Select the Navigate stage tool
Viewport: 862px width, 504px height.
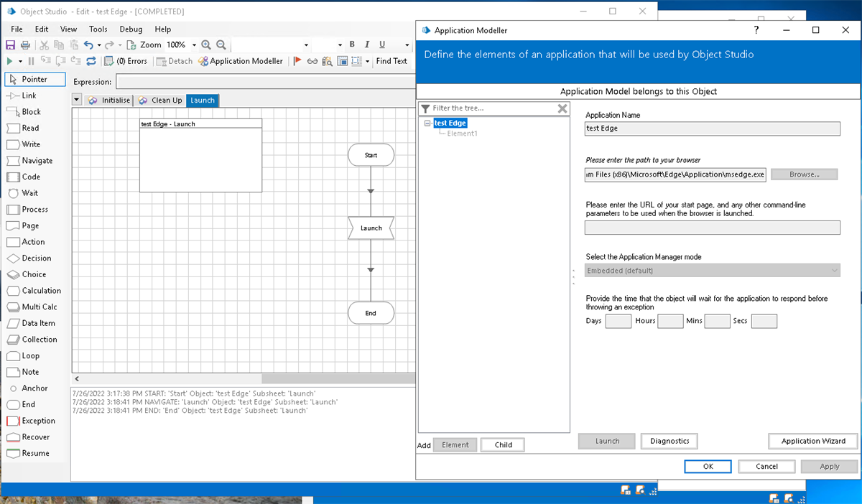point(36,160)
